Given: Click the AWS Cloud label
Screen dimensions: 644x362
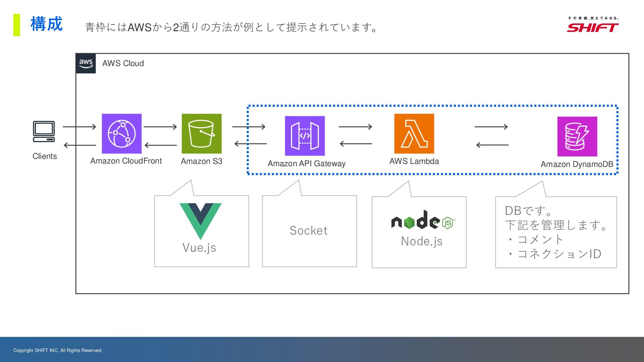Looking at the screenshot, I should coord(123,63).
